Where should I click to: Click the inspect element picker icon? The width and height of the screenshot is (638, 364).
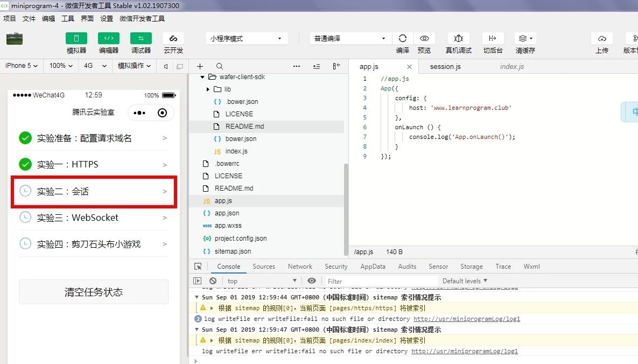tap(198, 267)
